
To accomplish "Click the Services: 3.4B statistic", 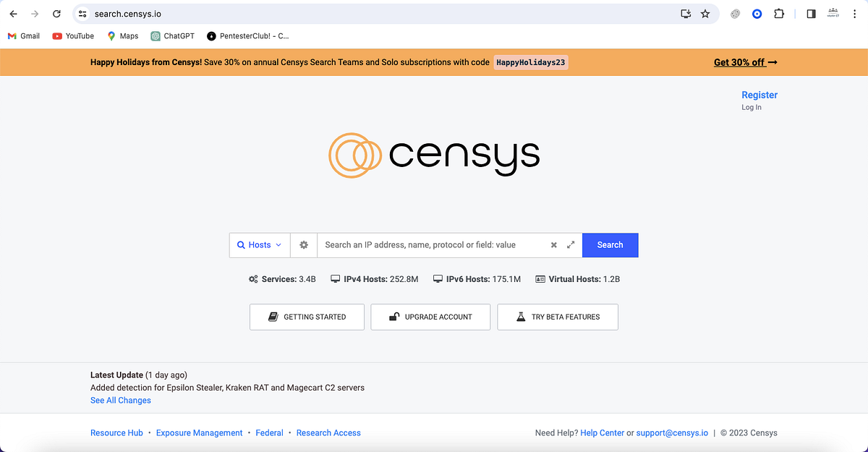I will 282,279.
